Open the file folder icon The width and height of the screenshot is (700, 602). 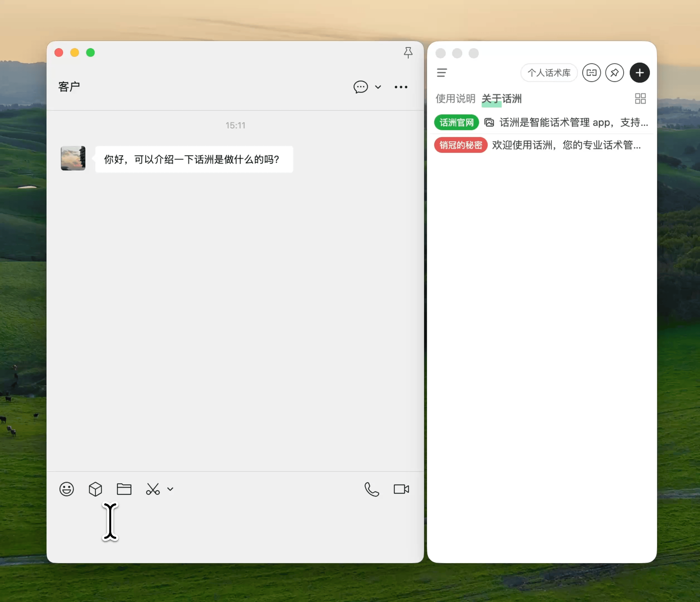click(124, 489)
